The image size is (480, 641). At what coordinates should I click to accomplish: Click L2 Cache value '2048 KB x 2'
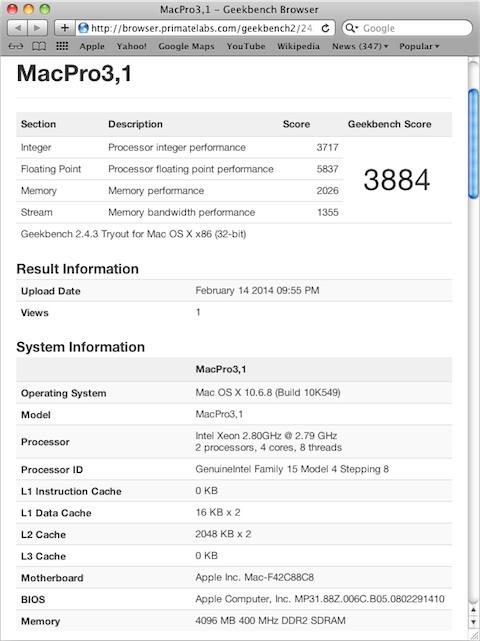(x=223, y=534)
